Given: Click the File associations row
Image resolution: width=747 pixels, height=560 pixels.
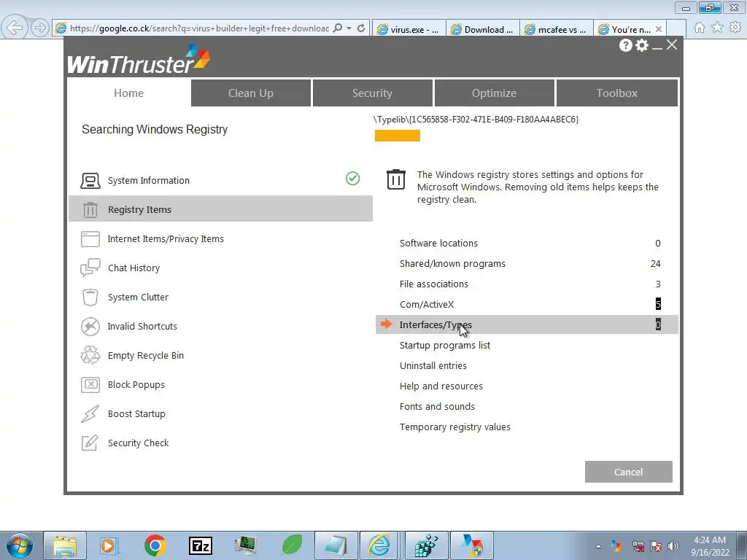Looking at the screenshot, I should click(527, 284).
